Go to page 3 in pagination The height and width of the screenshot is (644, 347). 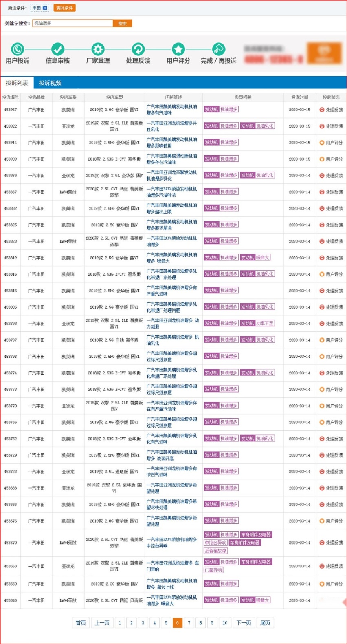[143, 623]
